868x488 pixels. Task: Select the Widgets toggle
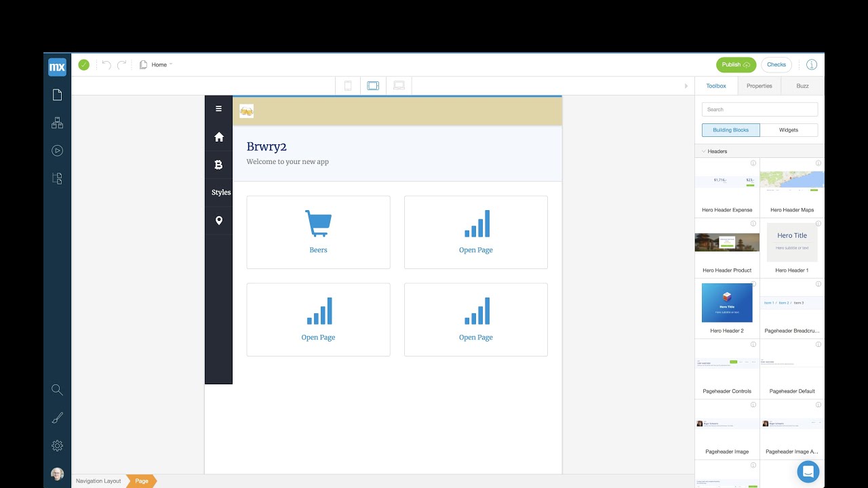[789, 130]
